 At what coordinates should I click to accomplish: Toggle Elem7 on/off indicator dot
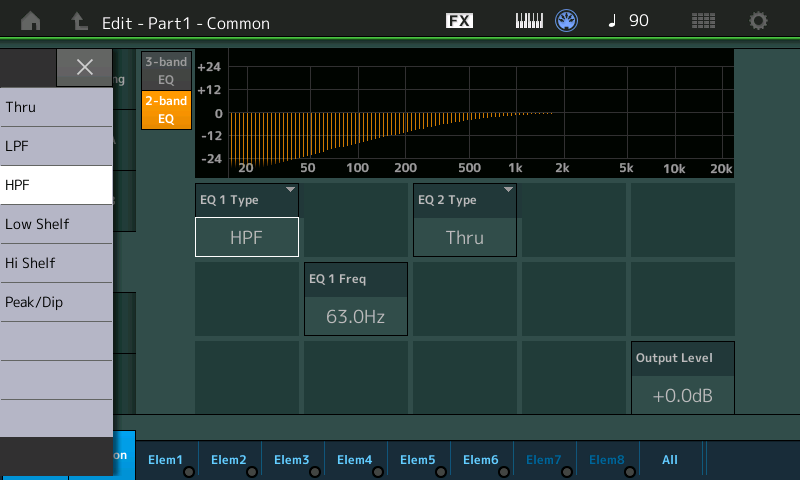[x=567, y=472]
